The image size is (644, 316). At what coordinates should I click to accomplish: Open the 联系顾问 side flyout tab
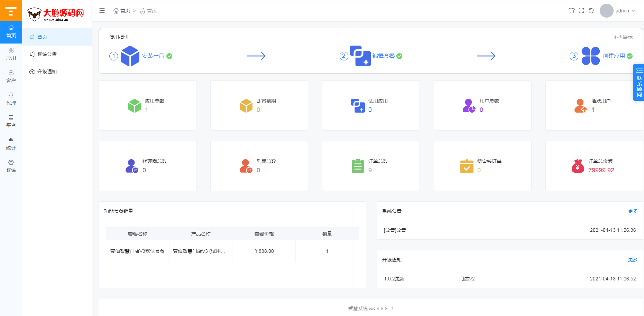coord(639,83)
